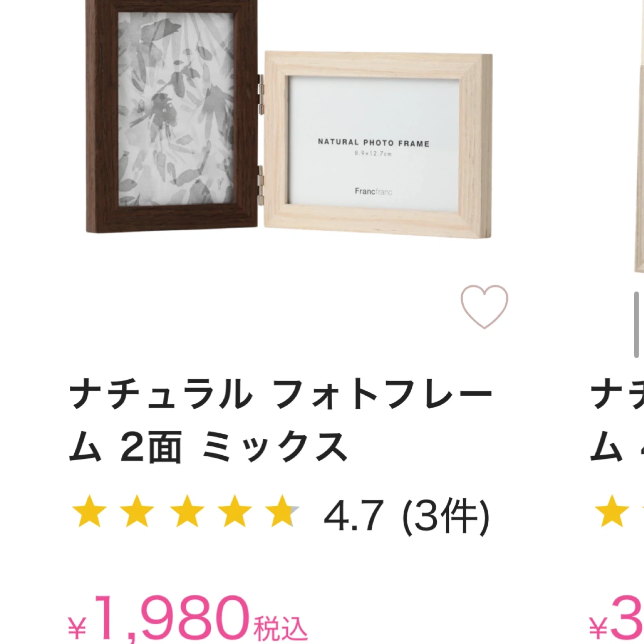
Task: Open the 4.7 rating score
Action: point(354,516)
